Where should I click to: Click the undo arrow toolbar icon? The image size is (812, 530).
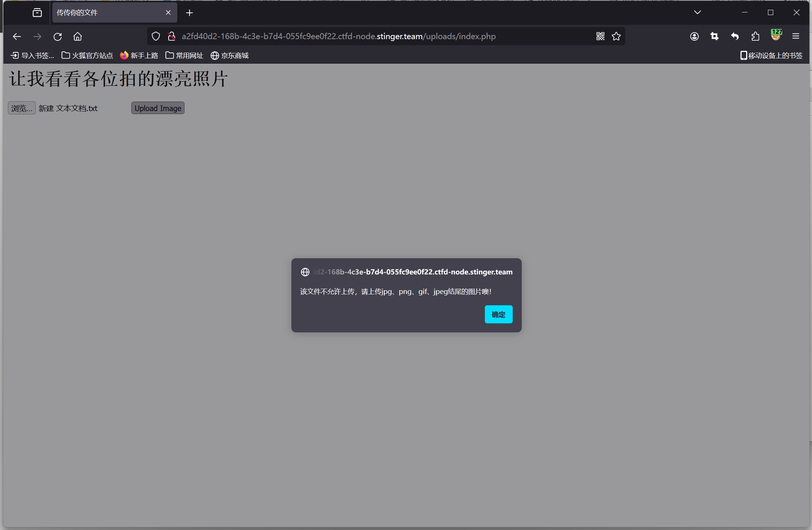[x=735, y=36]
